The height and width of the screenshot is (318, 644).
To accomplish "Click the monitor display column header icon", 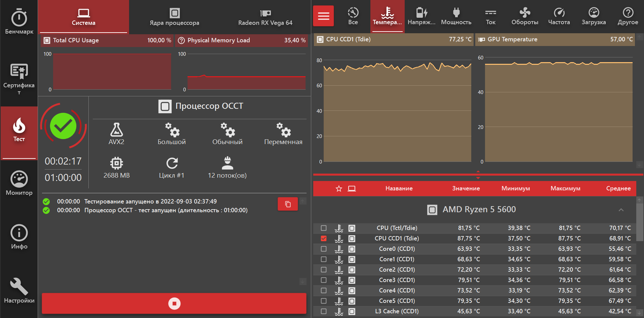I will tap(352, 189).
